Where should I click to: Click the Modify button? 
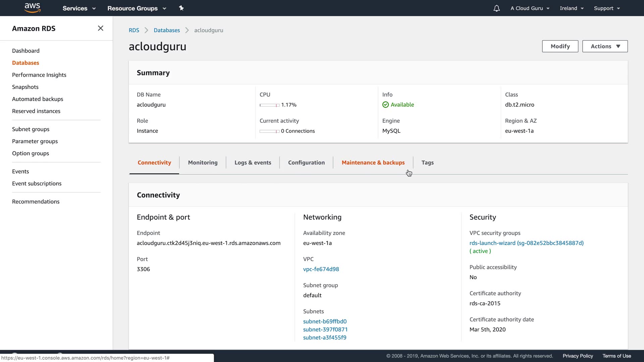(560, 46)
